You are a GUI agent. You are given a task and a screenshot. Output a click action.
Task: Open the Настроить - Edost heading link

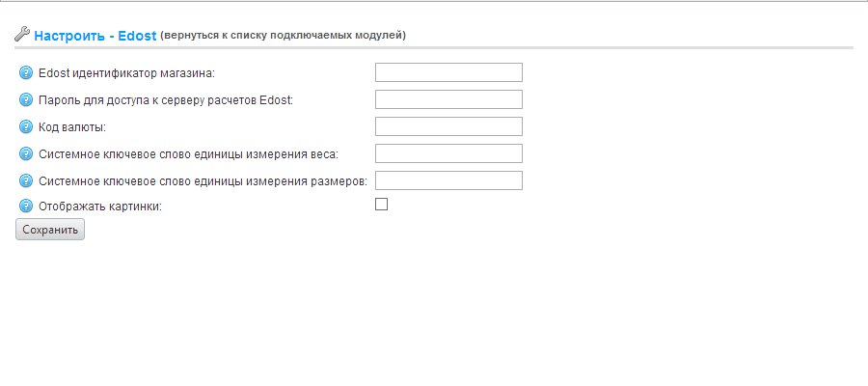95,36
